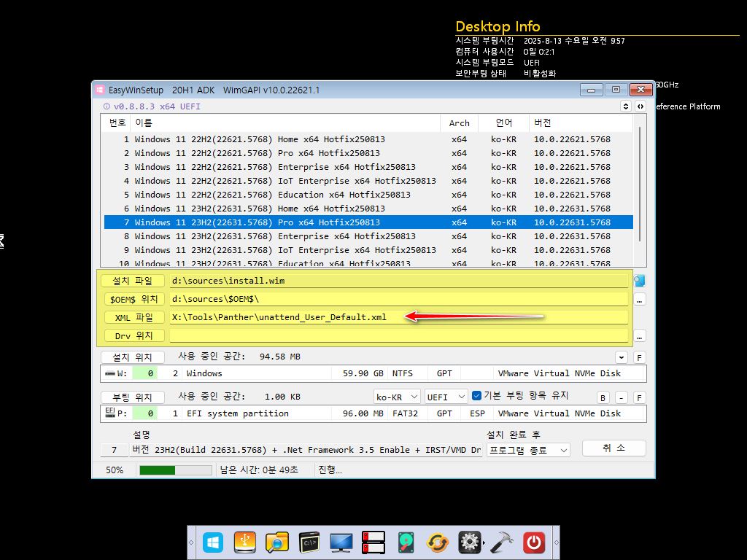This screenshot has width=747, height=560.
Task: Click the dock's right diamond handle
Action: (556, 542)
